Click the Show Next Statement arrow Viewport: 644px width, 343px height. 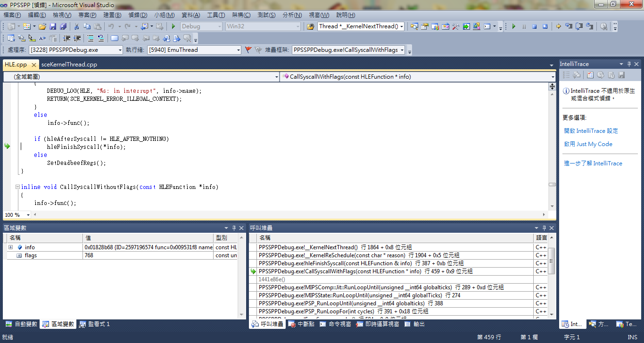click(x=558, y=26)
